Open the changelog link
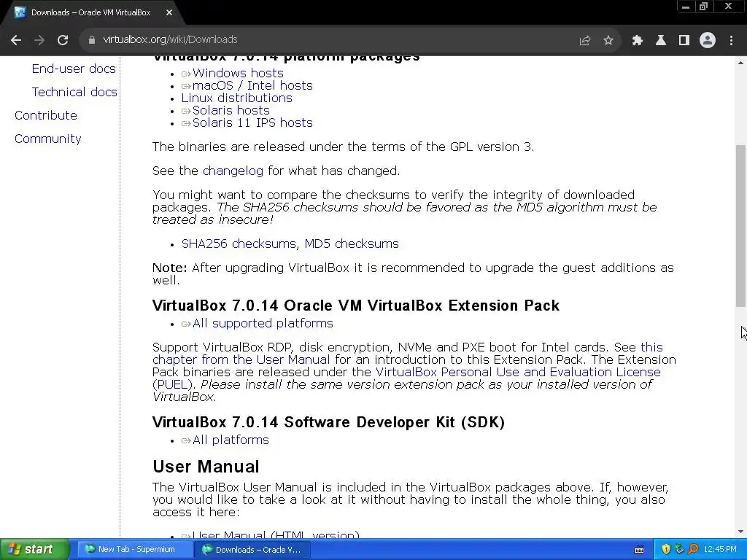This screenshot has width=747, height=560. (233, 171)
